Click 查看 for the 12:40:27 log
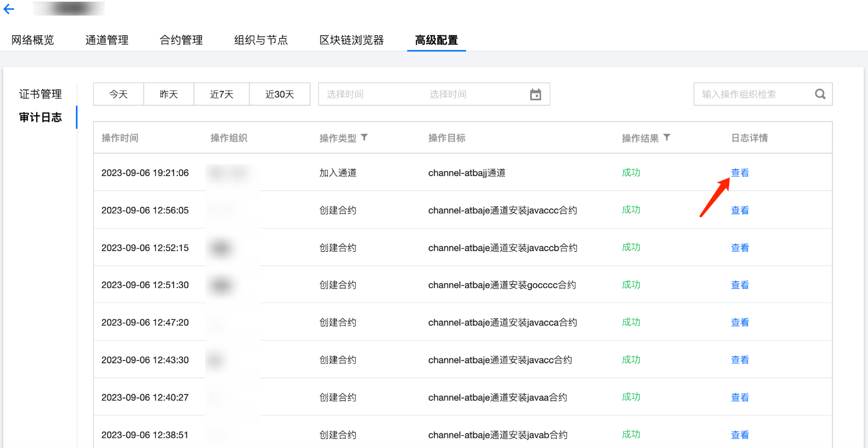 tap(740, 397)
